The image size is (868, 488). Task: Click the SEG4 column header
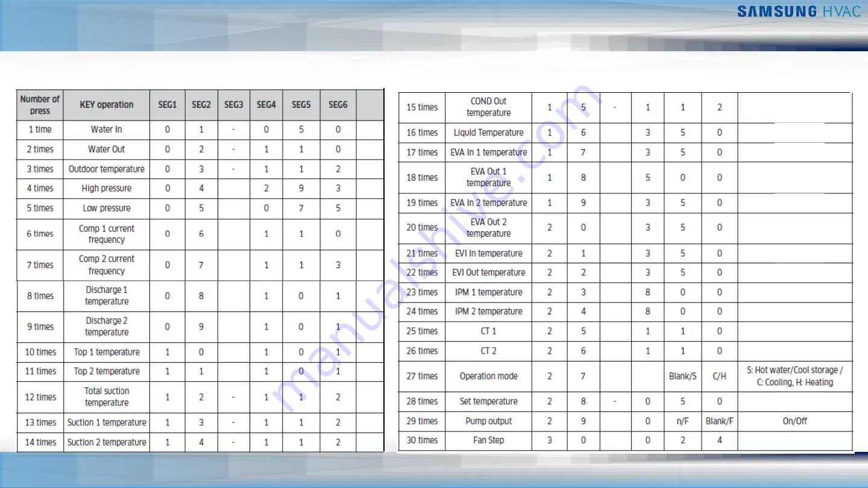[266, 105]
